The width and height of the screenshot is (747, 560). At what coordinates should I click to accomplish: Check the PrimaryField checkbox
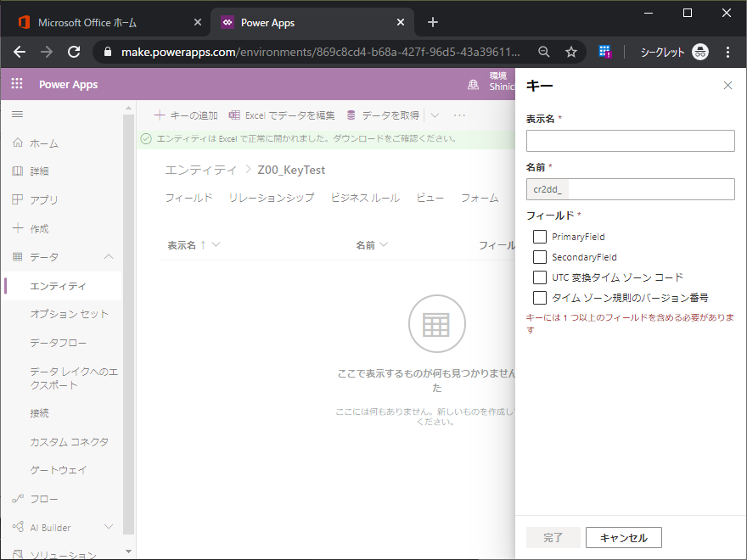540,237
